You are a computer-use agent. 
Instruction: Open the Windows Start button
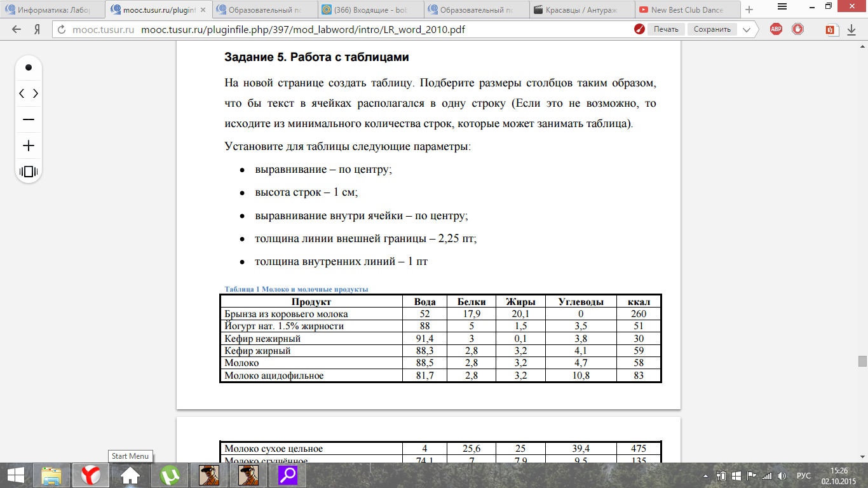[x=15, y=475]
